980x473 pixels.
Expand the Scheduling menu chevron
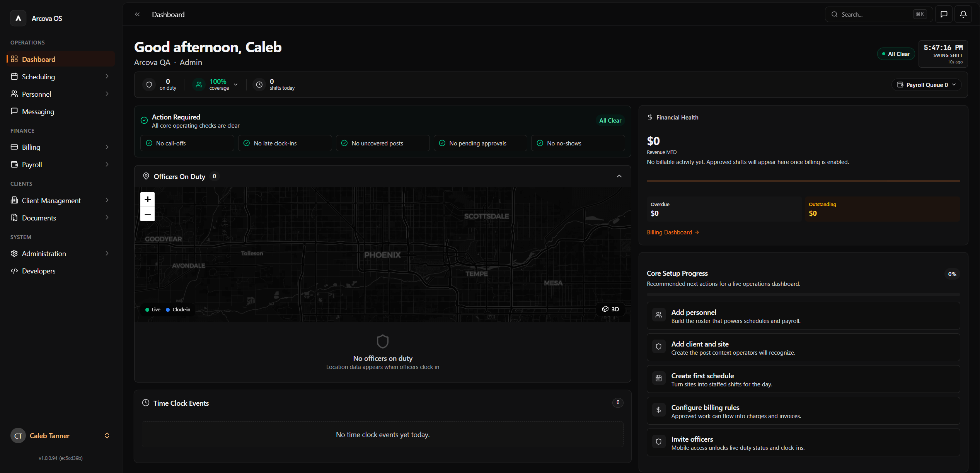107,77
